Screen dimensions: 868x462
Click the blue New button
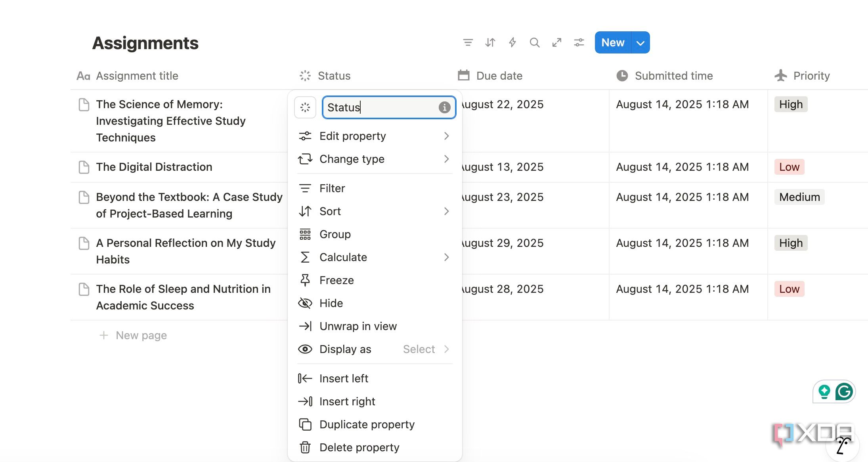[613, 42]
